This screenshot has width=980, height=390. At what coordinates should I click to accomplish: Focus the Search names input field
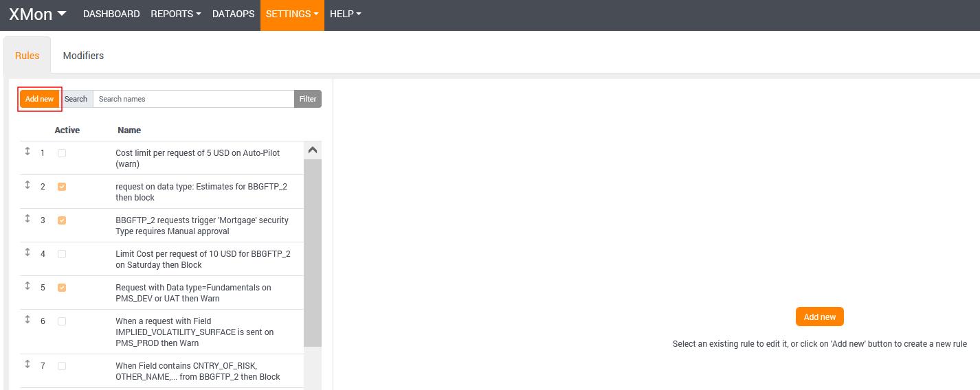click(193, 99)
